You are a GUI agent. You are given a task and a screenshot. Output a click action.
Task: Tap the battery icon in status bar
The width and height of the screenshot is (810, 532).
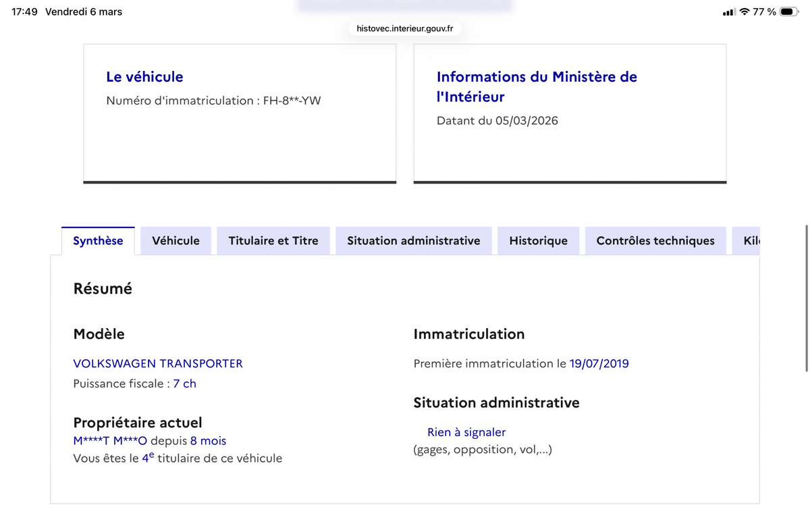pyautogui.click(x=788, y=11)
